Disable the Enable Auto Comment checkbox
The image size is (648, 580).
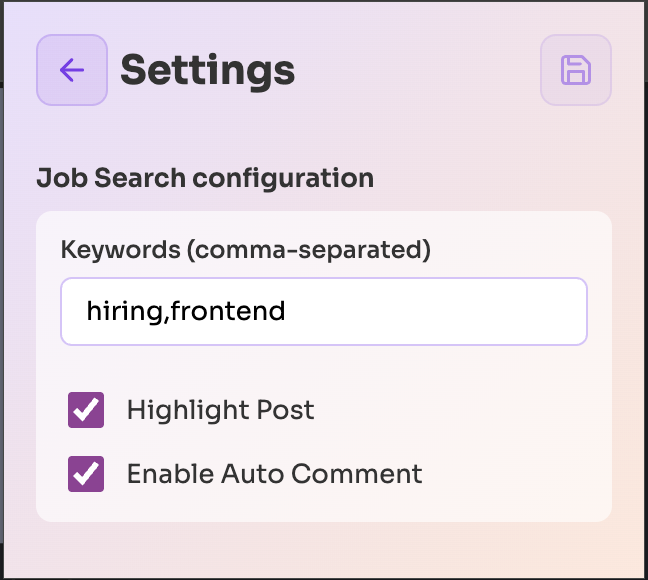coord(86,473)
